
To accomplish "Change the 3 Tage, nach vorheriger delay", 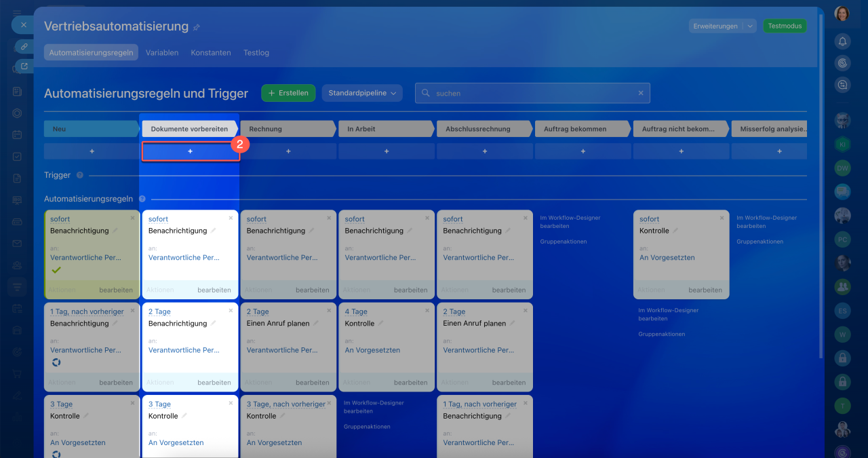I will click(285, 404).
